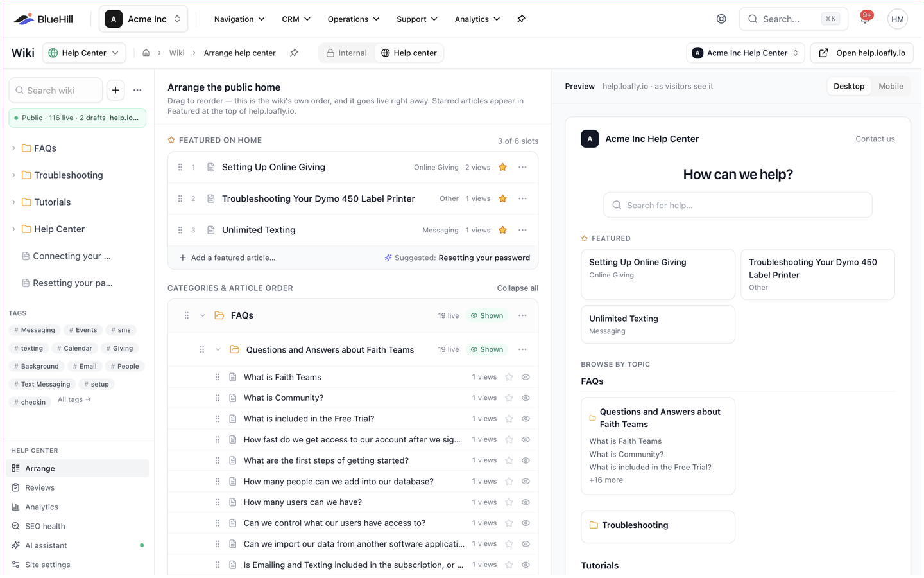Open Analytics in the Help Center sidebar

click(x=78, y=507)
